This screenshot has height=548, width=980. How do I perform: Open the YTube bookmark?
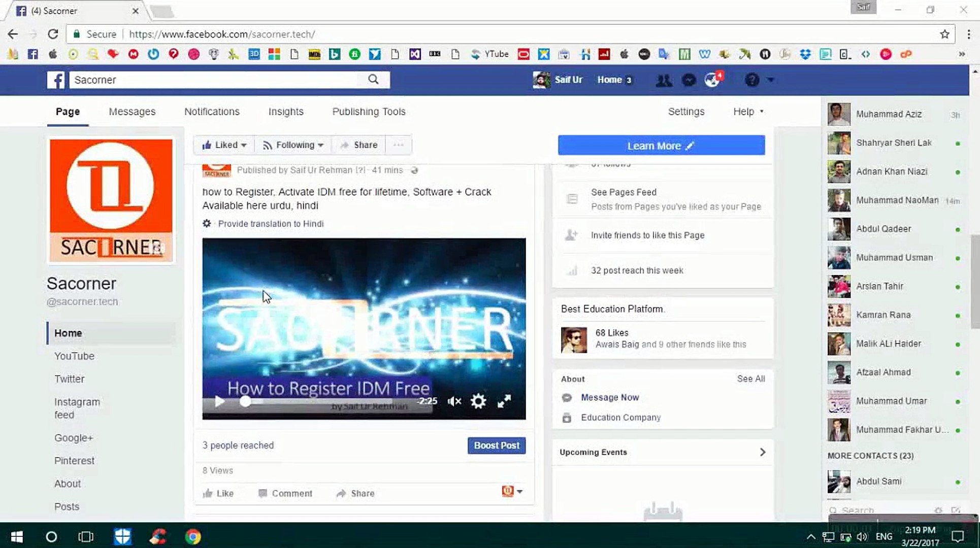[490, 54]
